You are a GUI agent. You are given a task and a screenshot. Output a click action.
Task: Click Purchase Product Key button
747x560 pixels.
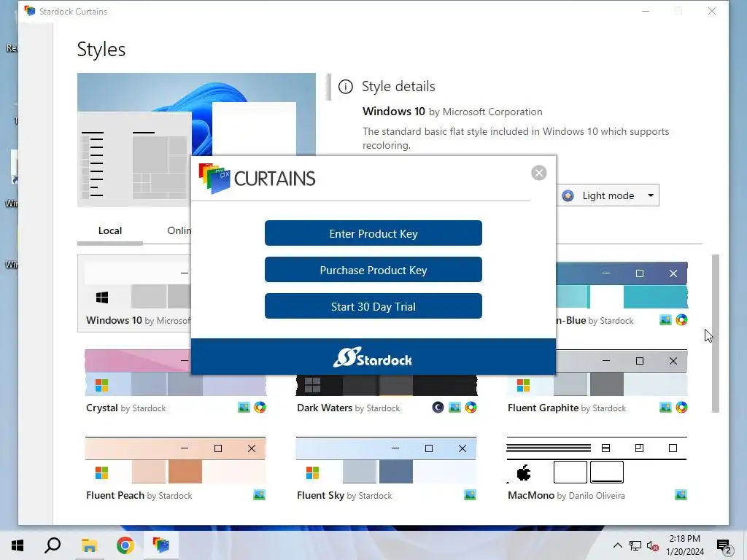coord(373,270)
